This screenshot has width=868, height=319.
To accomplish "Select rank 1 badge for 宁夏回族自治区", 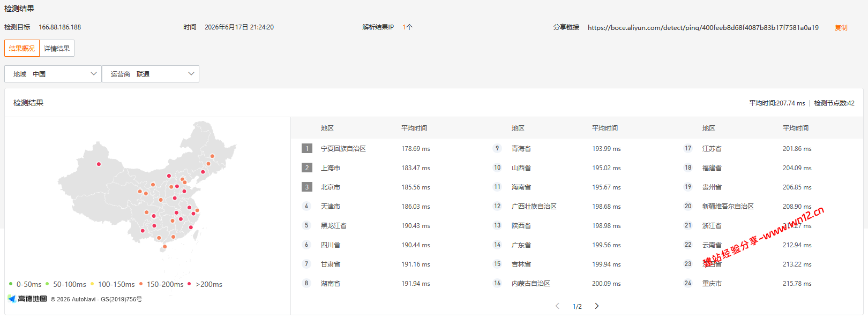I will coord(307,148).
